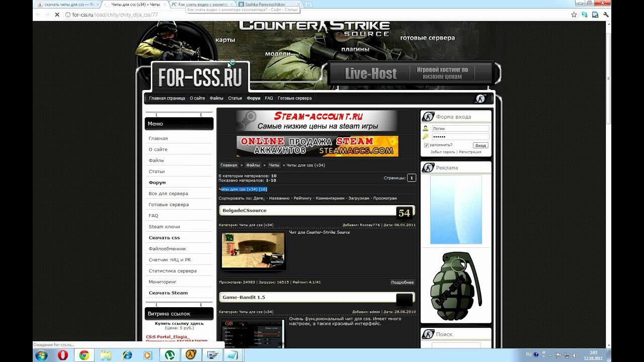Open the Game-Bandit 1.5 entry title
This screenshot has height=362, width=644.
click(x=244, y=298)
